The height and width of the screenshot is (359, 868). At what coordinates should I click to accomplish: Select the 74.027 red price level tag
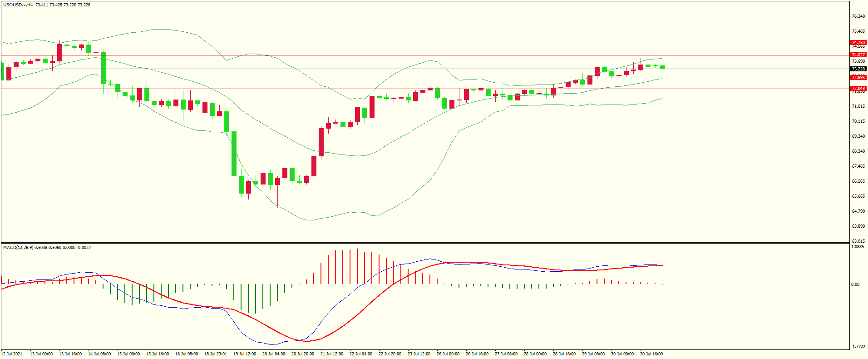pyautogui.click(x=858, y=55)
